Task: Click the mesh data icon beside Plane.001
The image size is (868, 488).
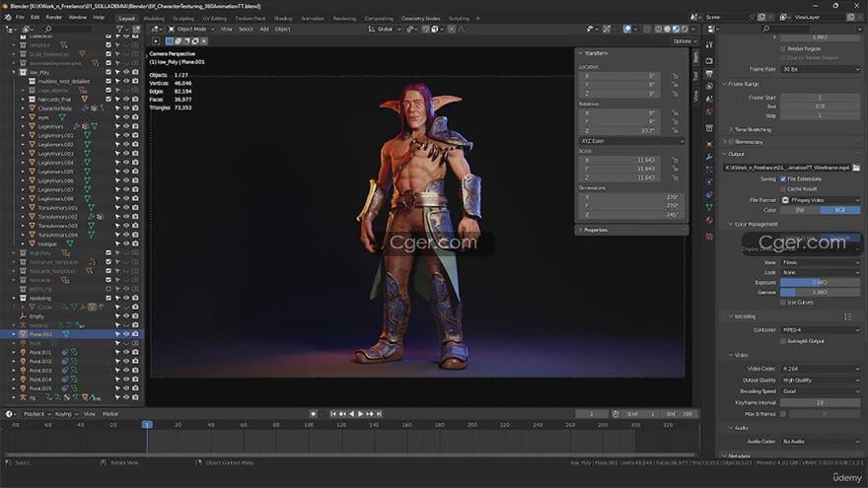Action: point(66,334)
